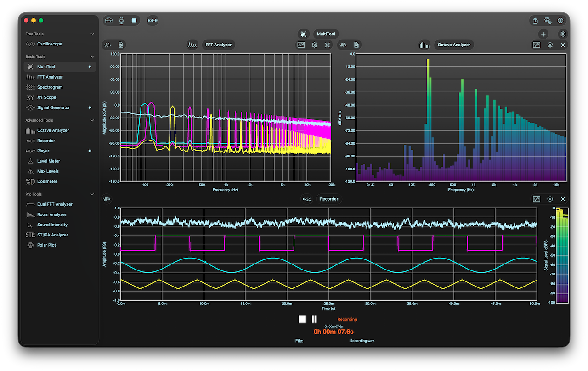Open Polar Plot in sidebar
588x371 pixels.
pyautogui.click(x=60, y=245)
